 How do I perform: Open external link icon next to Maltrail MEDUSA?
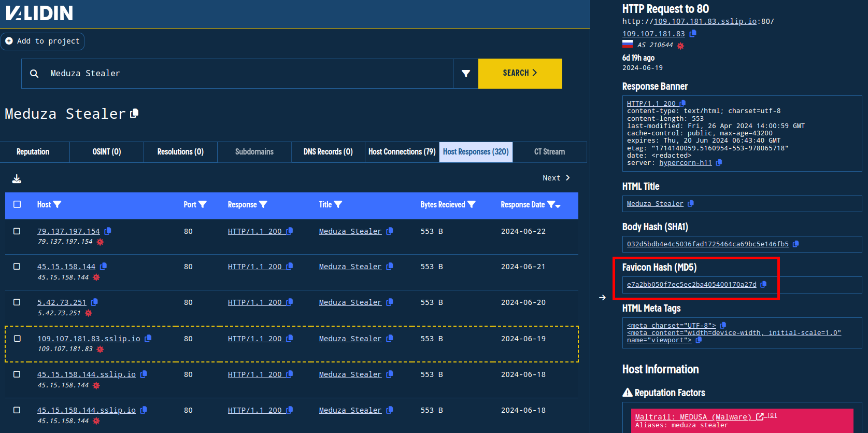pos(760,416)
